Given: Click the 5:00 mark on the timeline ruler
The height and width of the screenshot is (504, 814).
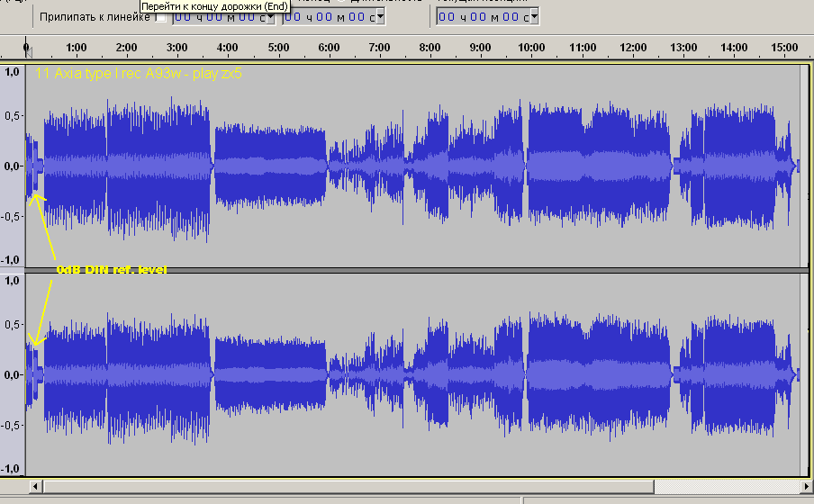Looking at the screenshot, I should coord(279,47).
